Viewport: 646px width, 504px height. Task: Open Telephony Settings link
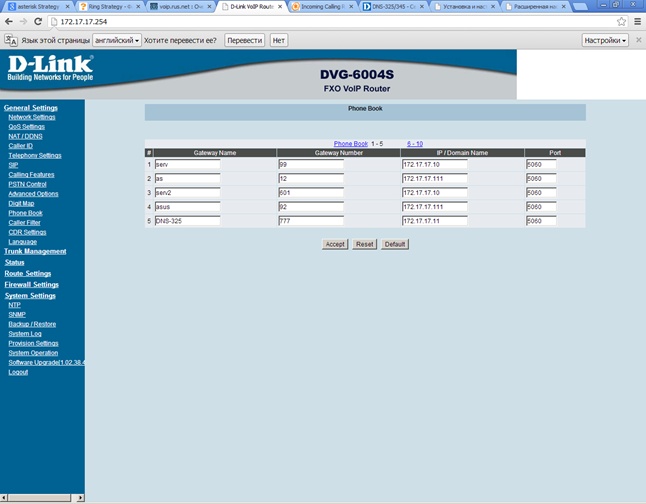[35, 155]
